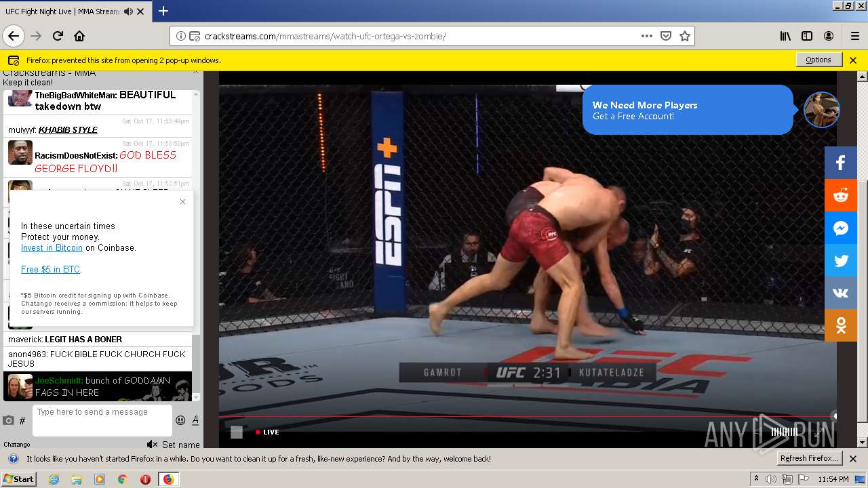Jump to LIVE in the video
This screenshot has width=868, height=488.
click(x=267, y=432)
